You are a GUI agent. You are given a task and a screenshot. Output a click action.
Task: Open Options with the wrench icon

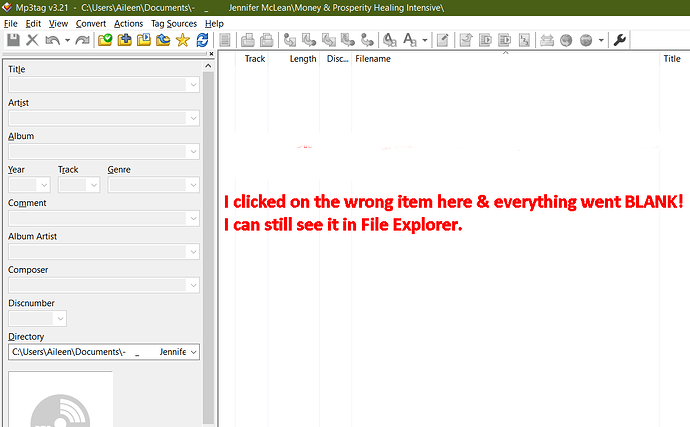tap(620, 40)
